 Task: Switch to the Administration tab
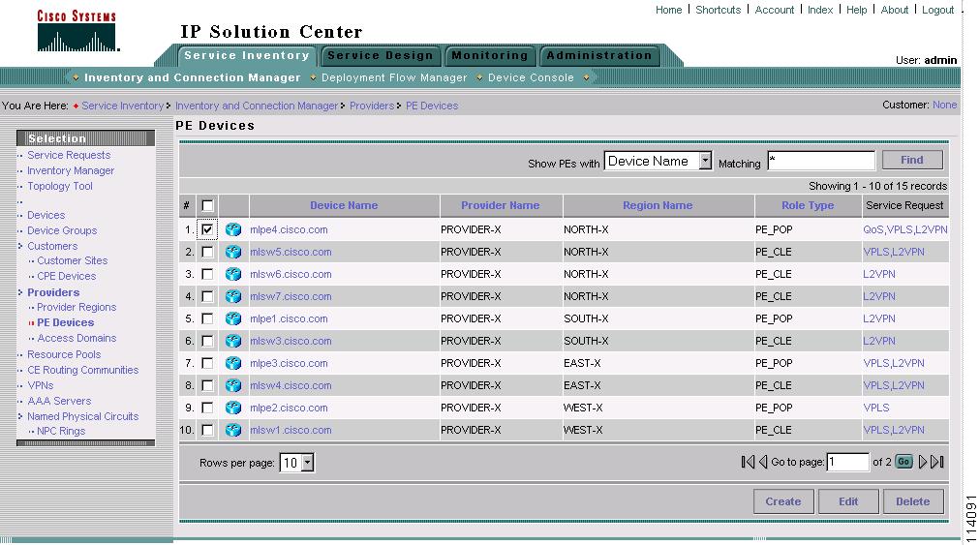[x=598, y=55]
